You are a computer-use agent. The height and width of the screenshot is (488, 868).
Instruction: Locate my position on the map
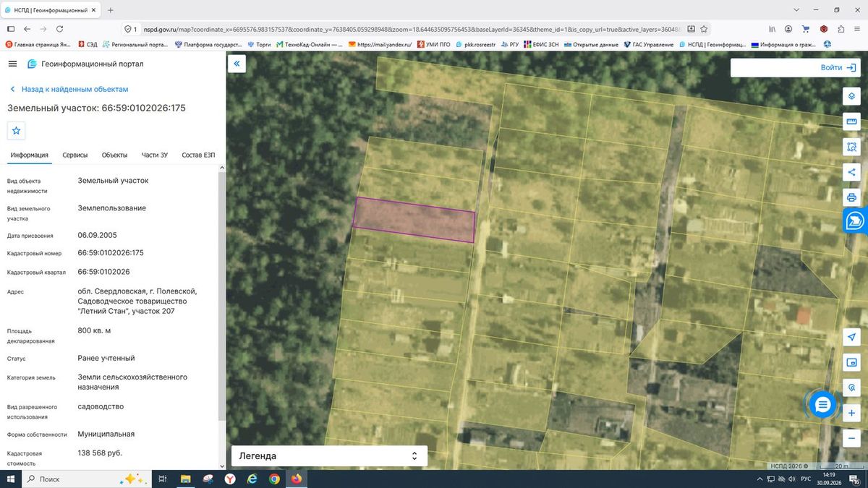[x=851, y=338]
